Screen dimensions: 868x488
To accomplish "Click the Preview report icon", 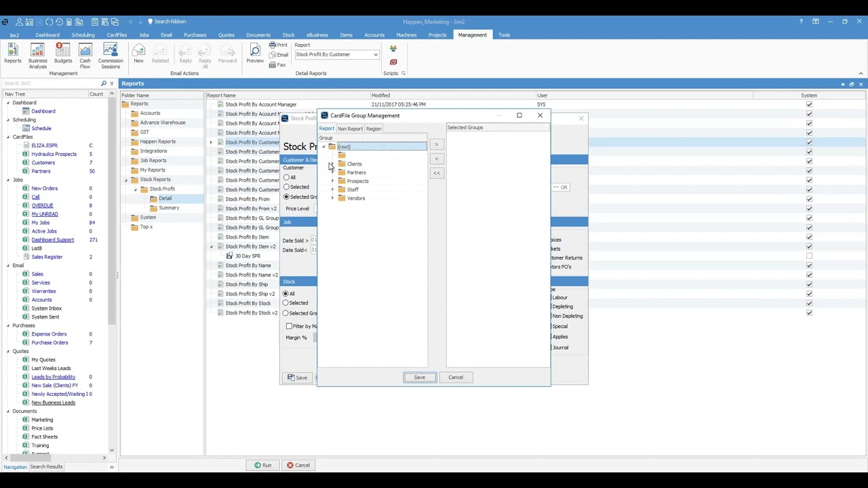I will click(255, 55).
